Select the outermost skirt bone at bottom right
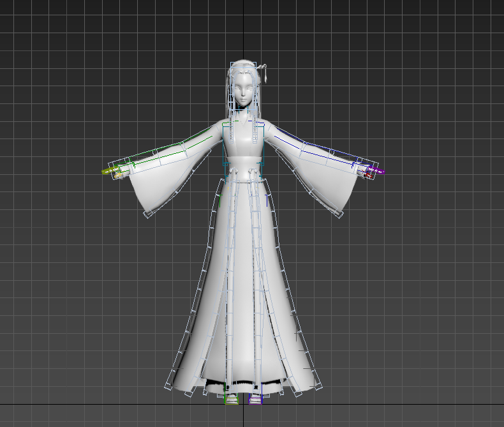 pyautogui.click(x=318, y=386)
